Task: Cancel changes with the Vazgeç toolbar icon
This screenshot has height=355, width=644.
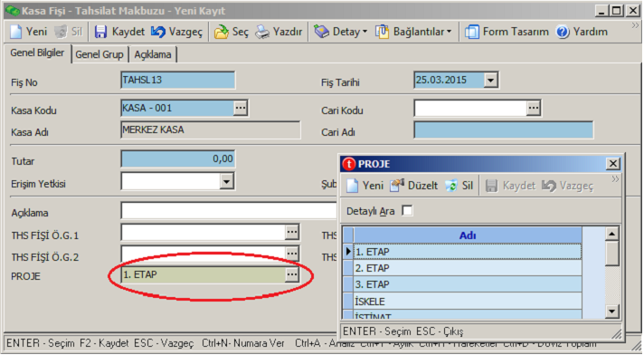Action: pos(157,32)
